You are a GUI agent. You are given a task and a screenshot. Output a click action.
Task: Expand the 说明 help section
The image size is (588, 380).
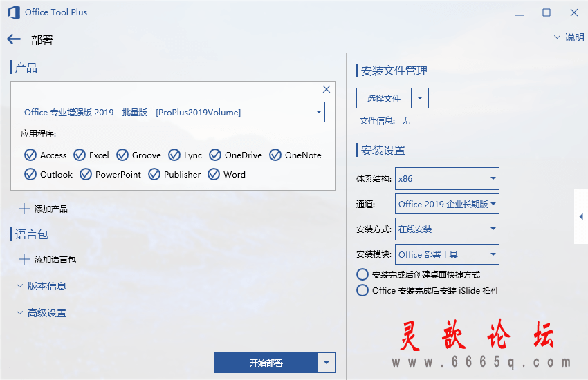point(569,37)
